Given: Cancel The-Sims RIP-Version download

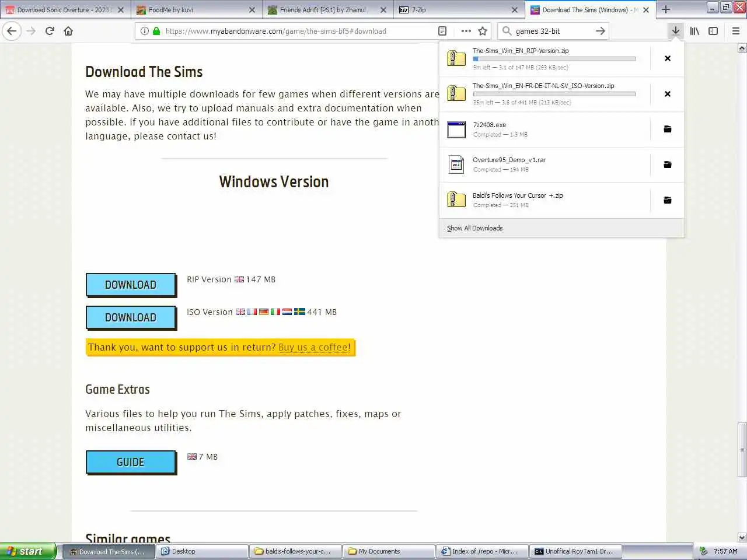Looking at the screenshot, I should point(668,58).
